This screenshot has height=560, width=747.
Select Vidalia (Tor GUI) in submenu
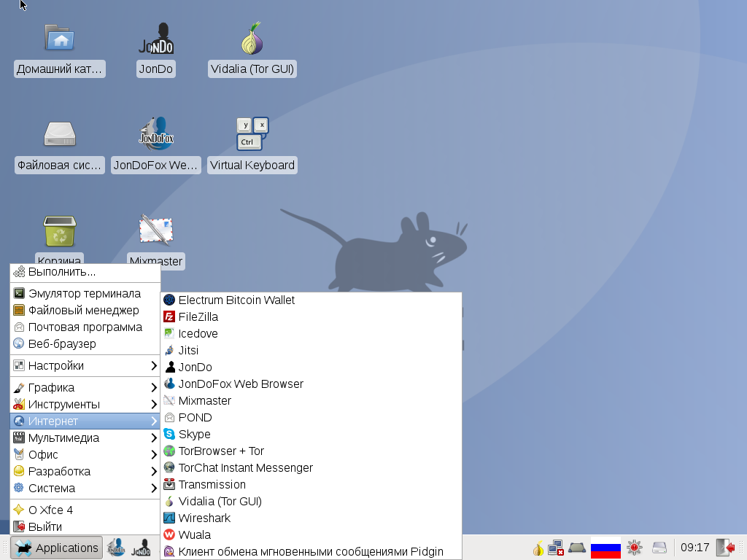coord(311,502)
